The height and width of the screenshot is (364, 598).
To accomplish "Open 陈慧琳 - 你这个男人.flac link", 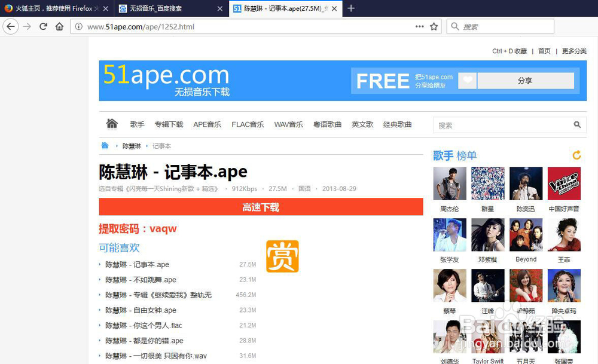I will pyautogui.click(x=144, y=326).
